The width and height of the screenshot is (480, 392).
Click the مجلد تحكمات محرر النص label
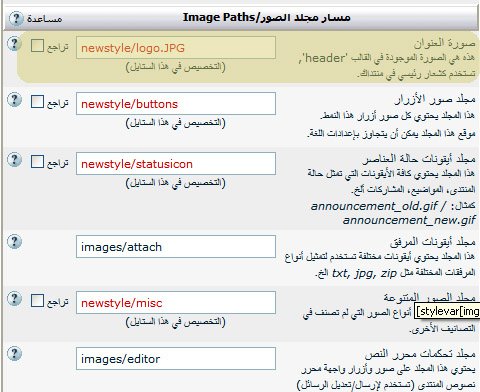[420, 354]
